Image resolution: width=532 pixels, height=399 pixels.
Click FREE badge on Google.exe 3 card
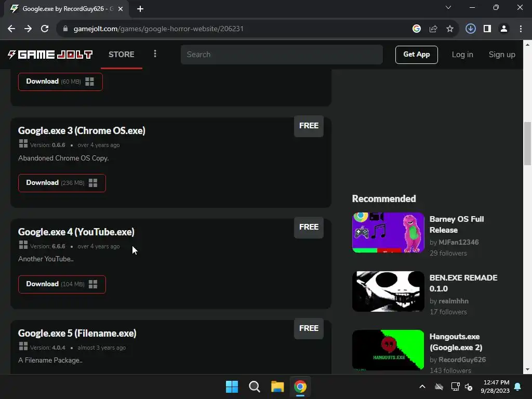pos(309,126)
